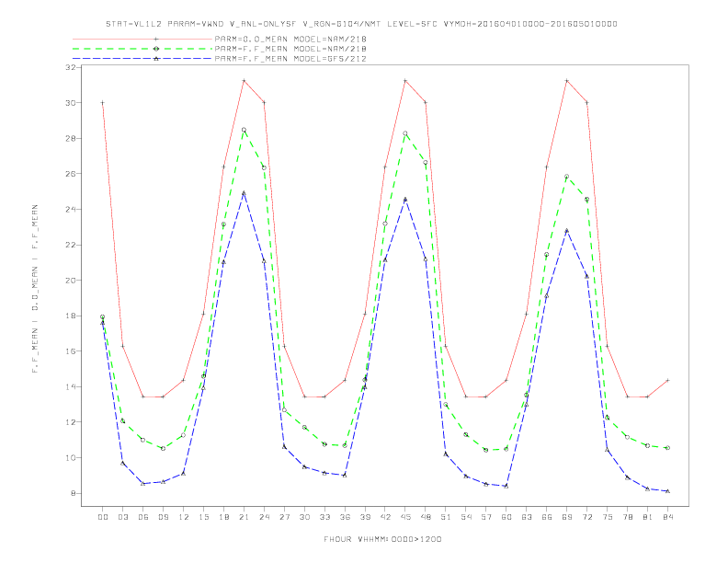728x563 pixels.
Task: Click x-axis tick label 06
Action: coord(143,517)
